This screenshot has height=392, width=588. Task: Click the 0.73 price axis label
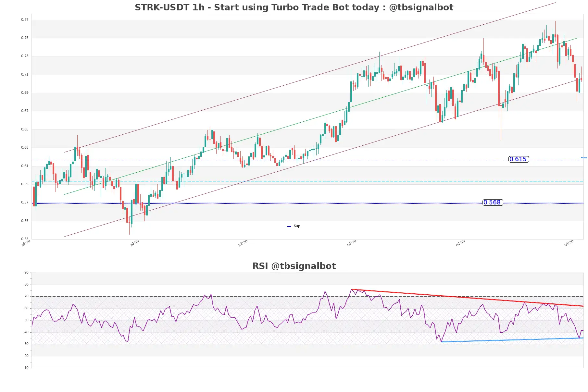[x=25, y=56]
